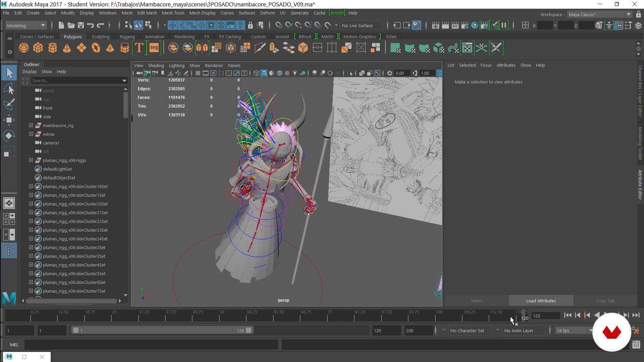Image resolution: width=644 pixels, height=362 pixels.
Task: Click the Outliner search field
Action: tap(76, 81)
